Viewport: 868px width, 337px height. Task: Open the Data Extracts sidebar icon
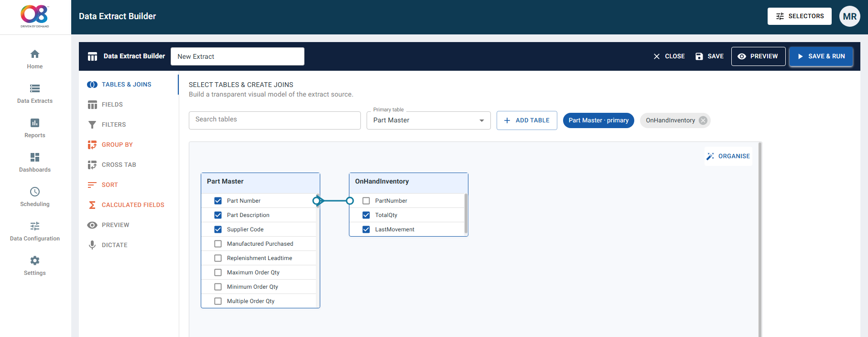35,88
